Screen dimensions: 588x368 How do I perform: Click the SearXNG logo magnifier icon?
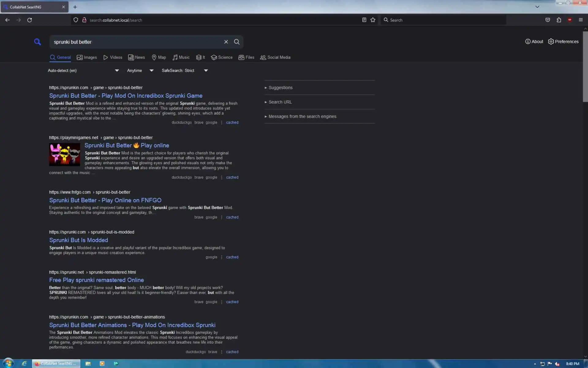tap(37, 42)
